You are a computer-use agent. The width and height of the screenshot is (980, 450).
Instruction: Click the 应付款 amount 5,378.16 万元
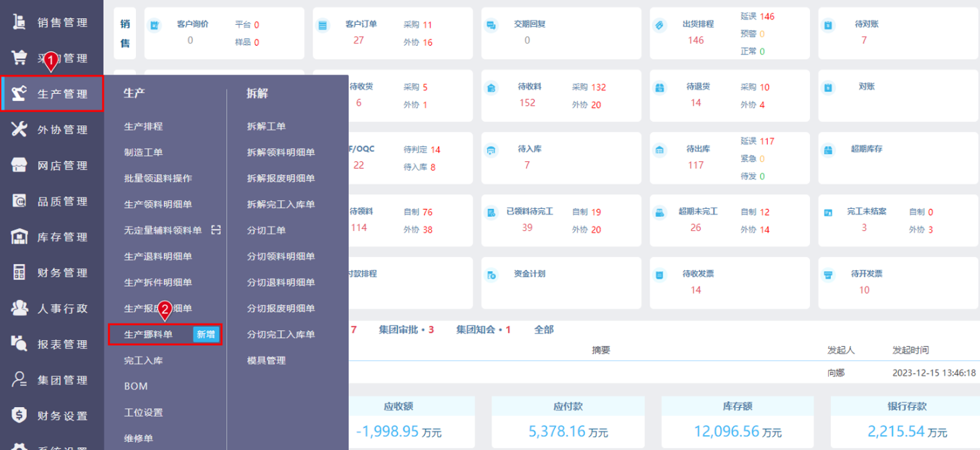pyautogui.click(x=568, y=432)
